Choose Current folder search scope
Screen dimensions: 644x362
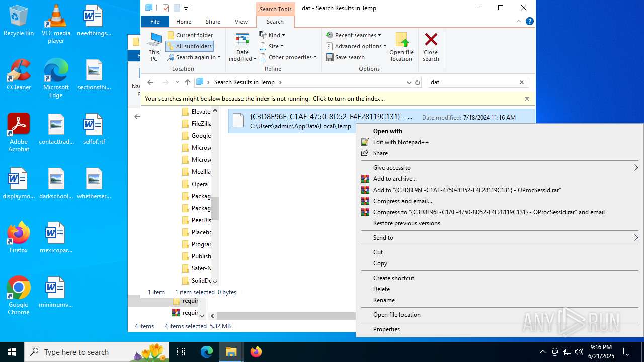pyautogui.click(x=190, y=35)
